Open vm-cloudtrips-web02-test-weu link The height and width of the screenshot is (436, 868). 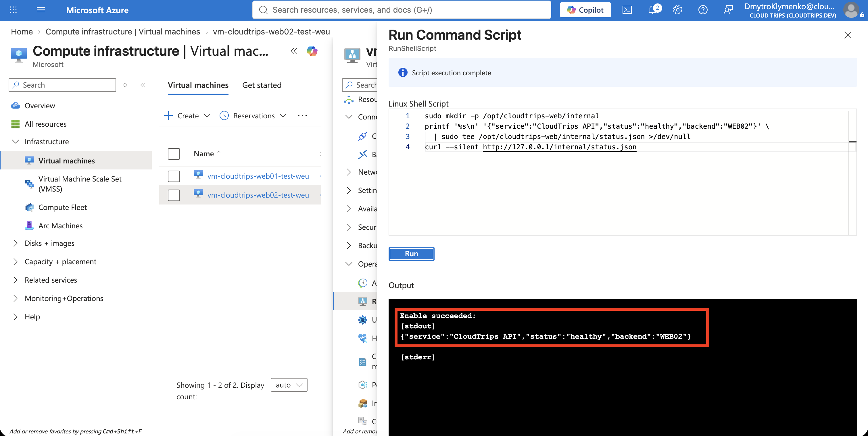pyautogui.click(x=258, y=195)
